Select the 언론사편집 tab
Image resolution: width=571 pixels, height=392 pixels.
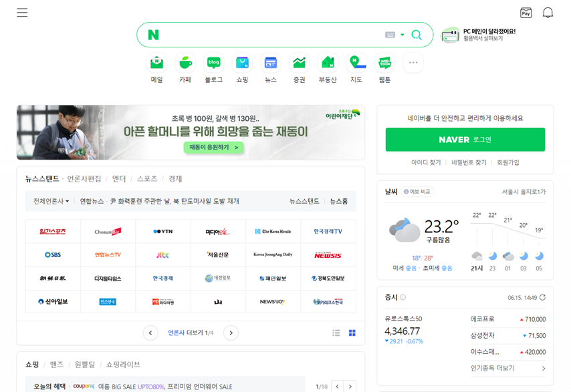coord(84,178)
